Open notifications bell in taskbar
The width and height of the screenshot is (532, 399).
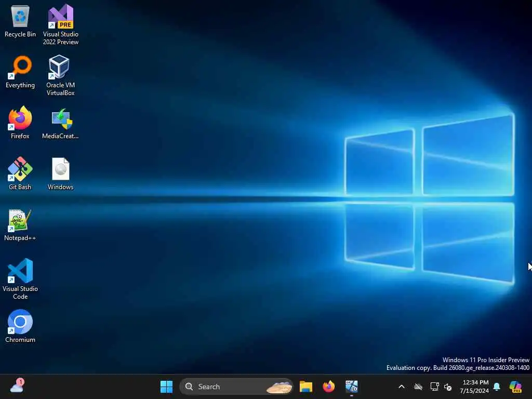click(x=497, y=387)
